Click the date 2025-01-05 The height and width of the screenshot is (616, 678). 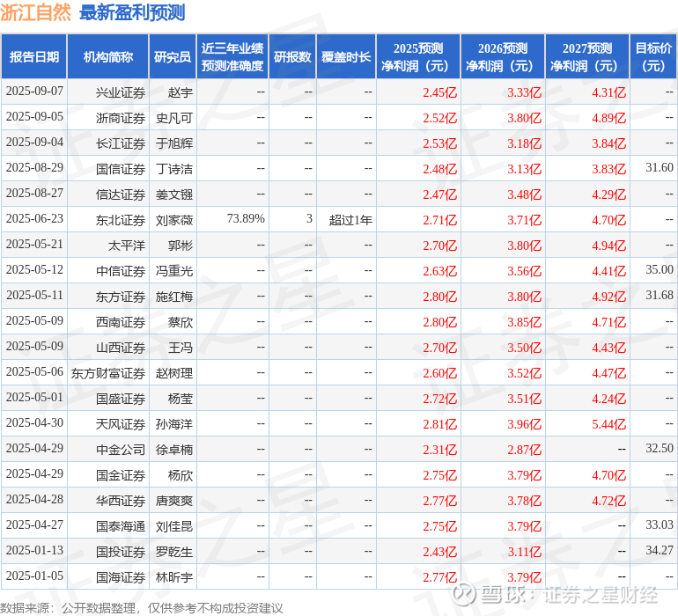pos(34,576)
